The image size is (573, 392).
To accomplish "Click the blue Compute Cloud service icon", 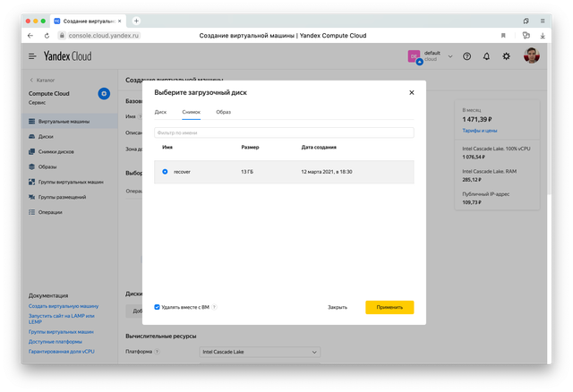I will [104, 93].
